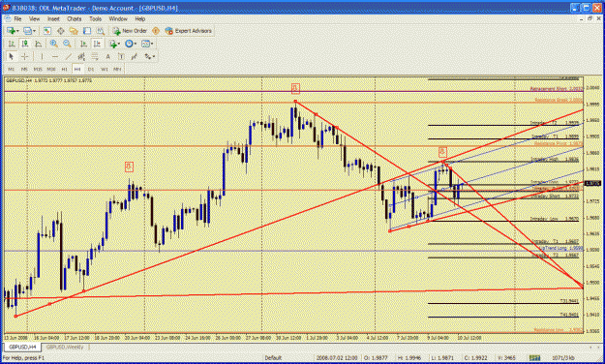Select the D1 timeframe

[91, 69]
